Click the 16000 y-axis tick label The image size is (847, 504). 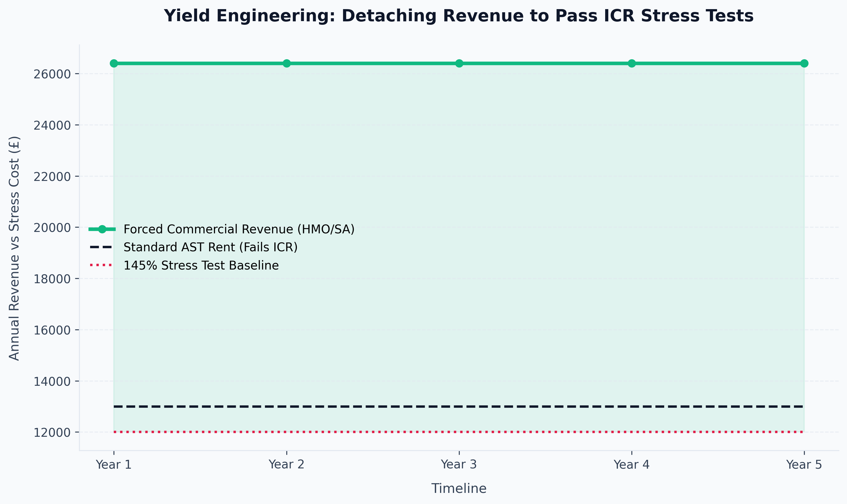tap(52, 330)
